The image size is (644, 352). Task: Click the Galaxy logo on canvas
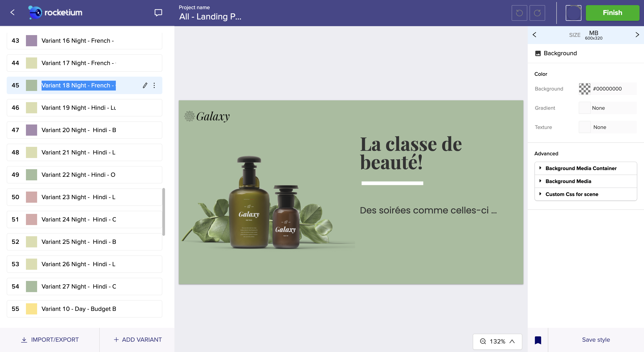(207, 116)
